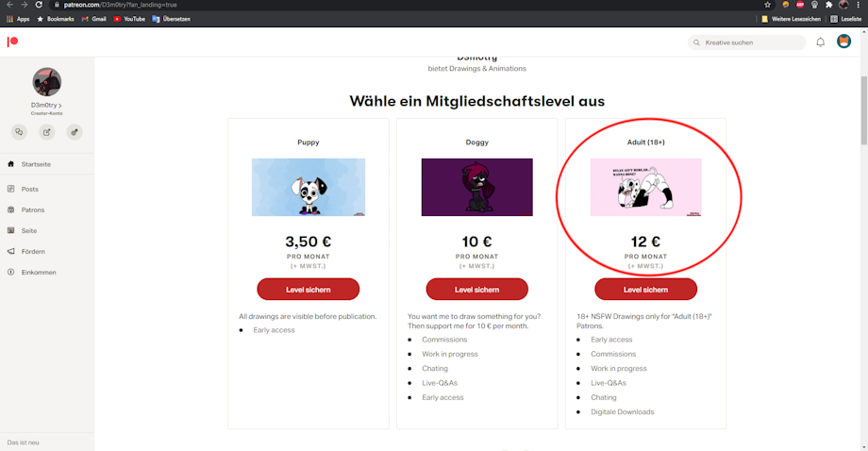The height and width of the screenshot is (451, 868).
Task: Click the Patreon logo icon
Action: tap(12, 42)
